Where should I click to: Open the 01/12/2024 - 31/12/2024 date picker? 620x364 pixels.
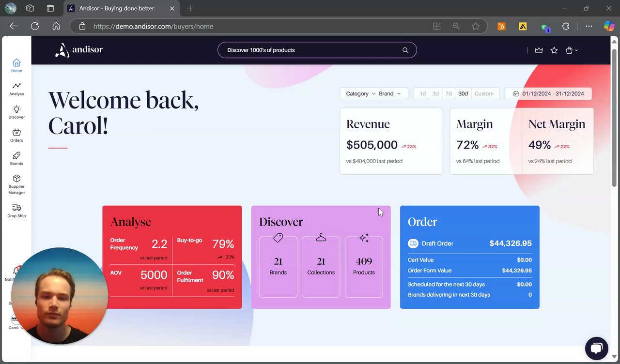tap(548, 94)
